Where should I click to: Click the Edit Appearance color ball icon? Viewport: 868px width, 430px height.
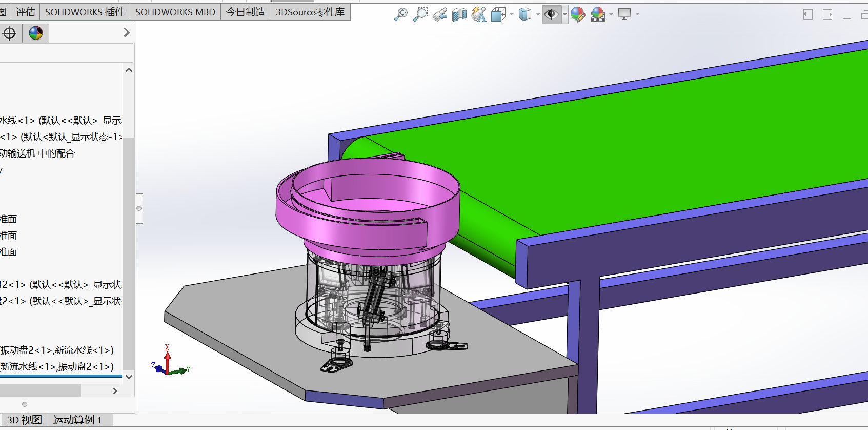578,14
